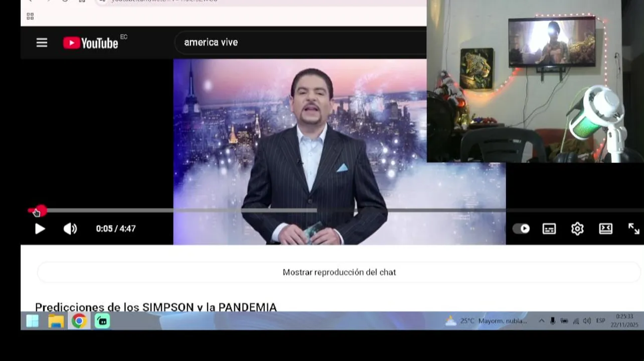This screenshot has height=361, width=644.
Task: Turn on subtitles/closed captions
Action: pos(549,229)
